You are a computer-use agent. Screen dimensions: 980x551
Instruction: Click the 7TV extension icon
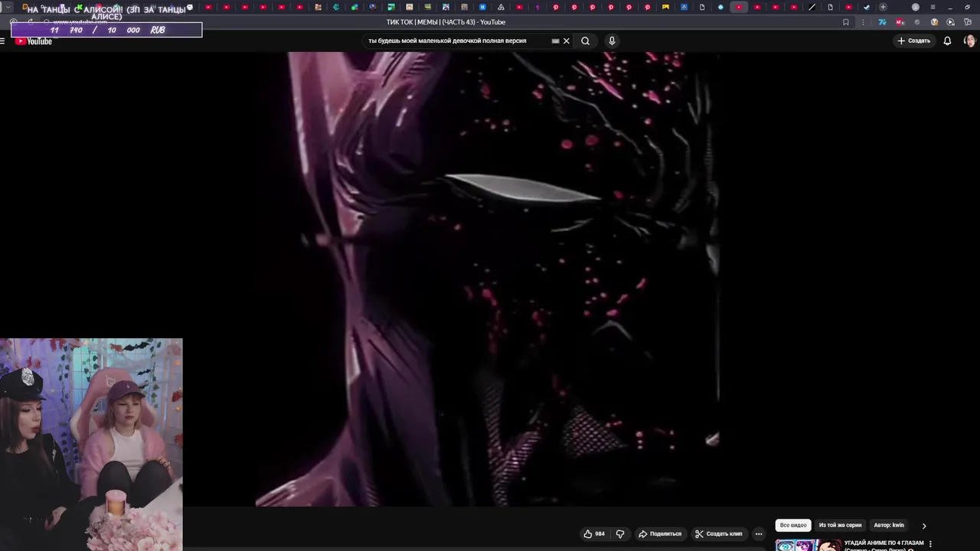point(882,22)
